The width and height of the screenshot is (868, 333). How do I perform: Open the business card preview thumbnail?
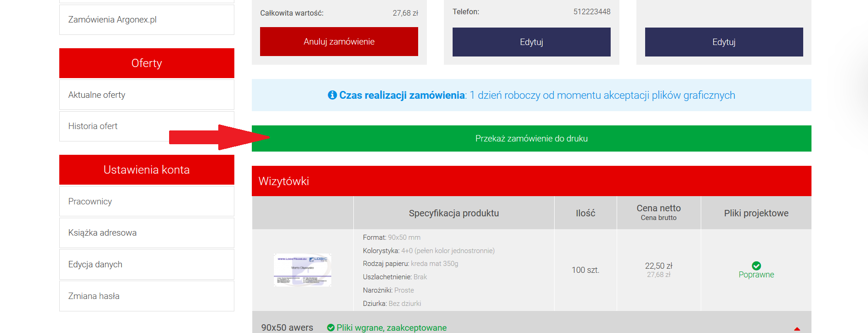(302, 270)
